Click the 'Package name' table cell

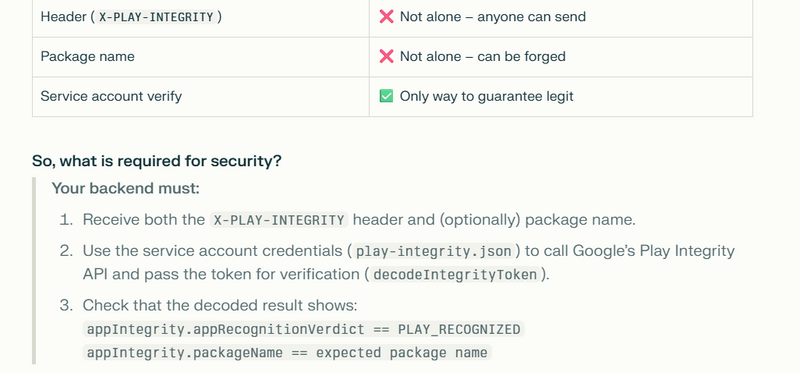(201, 57)
